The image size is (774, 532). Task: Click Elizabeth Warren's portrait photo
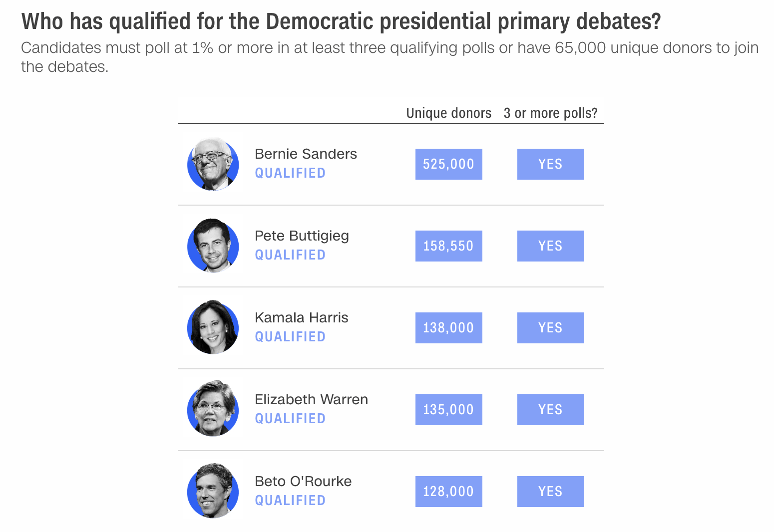coord(213,409)
